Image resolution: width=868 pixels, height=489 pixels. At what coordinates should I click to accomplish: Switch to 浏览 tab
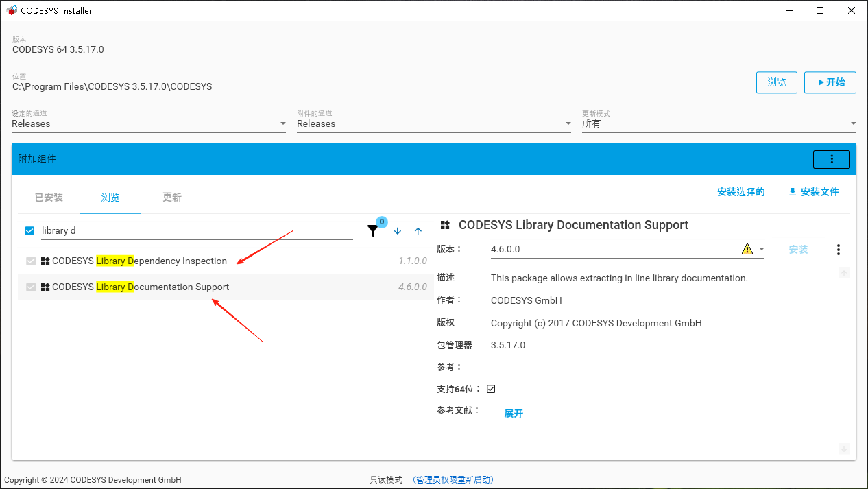point(110,198)
